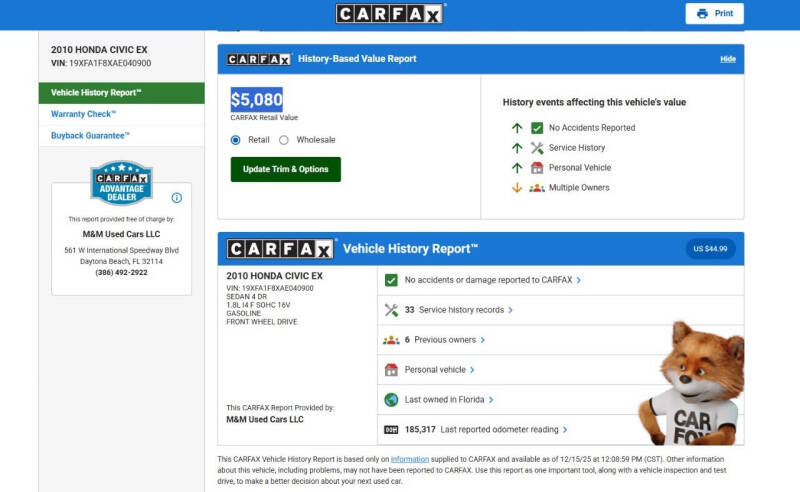Expand the 6 Previous owners row
The height and width of the screenshot is (492, 800).
tap(445, 340)
